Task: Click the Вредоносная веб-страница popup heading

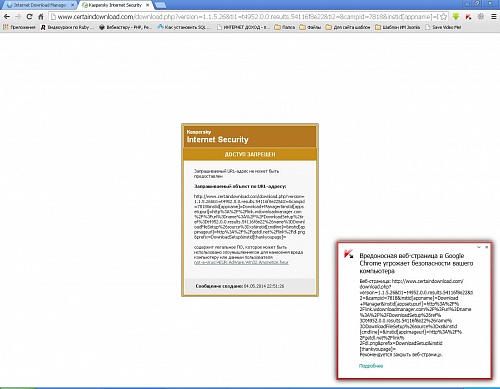Action: [x=416, y=263]
